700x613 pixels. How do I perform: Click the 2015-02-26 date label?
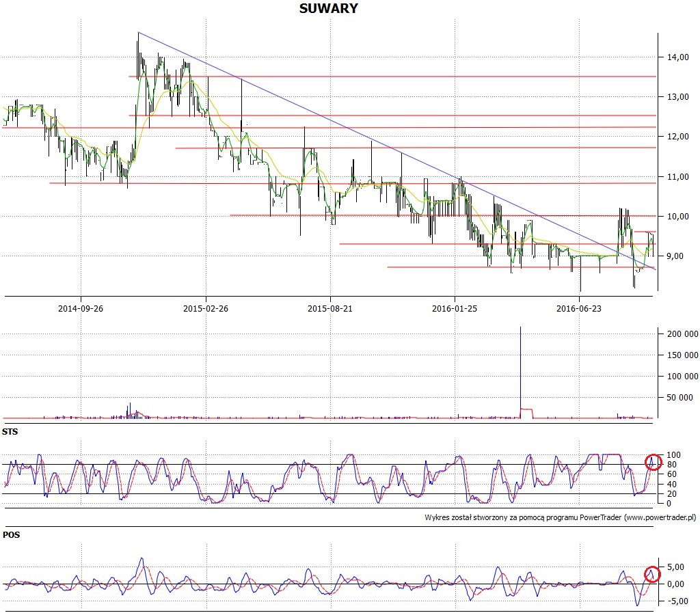click(205, 308)
